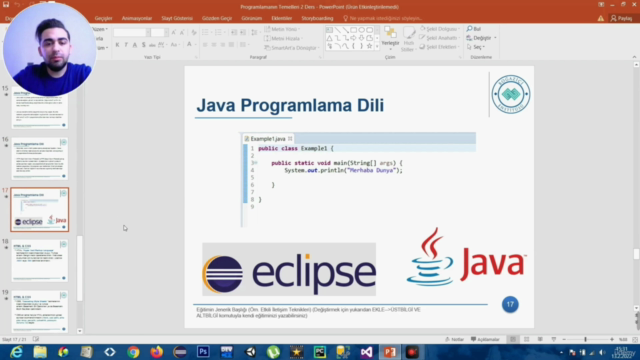Toggle text shadow S button

[143, 44]
